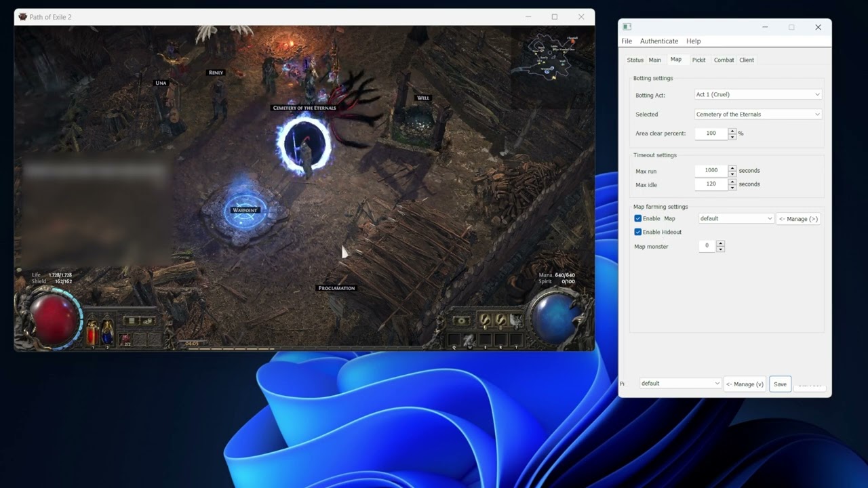The height and width of the screenshot is (488, 868).
Task: Open the game menu button beside the flasks
Action: coord(132,321)
